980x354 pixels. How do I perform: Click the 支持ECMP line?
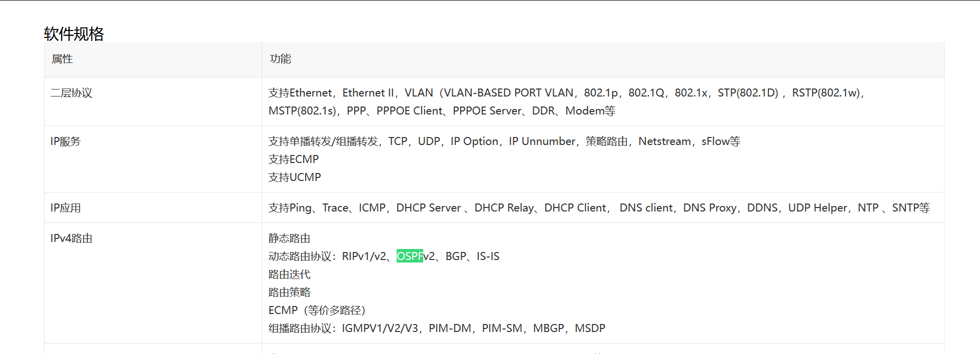pyautogui.click(x=294, y=159)
